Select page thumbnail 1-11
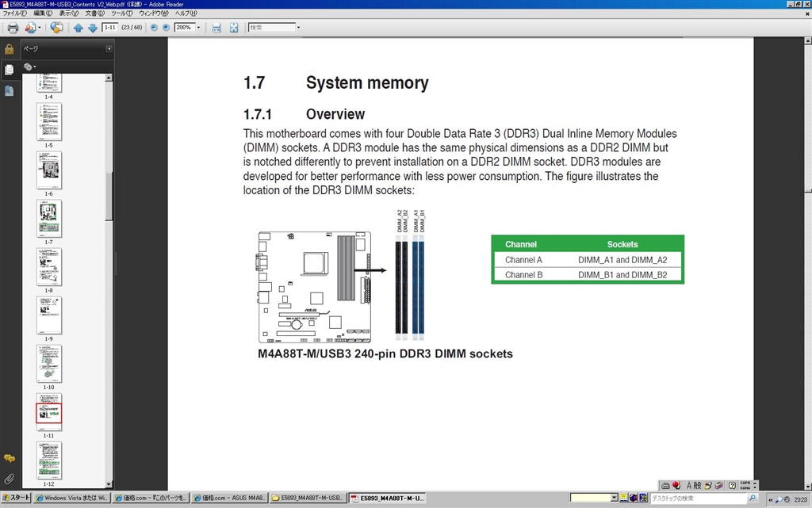This screenshot has height=508, width=812. tap(48, 412)
